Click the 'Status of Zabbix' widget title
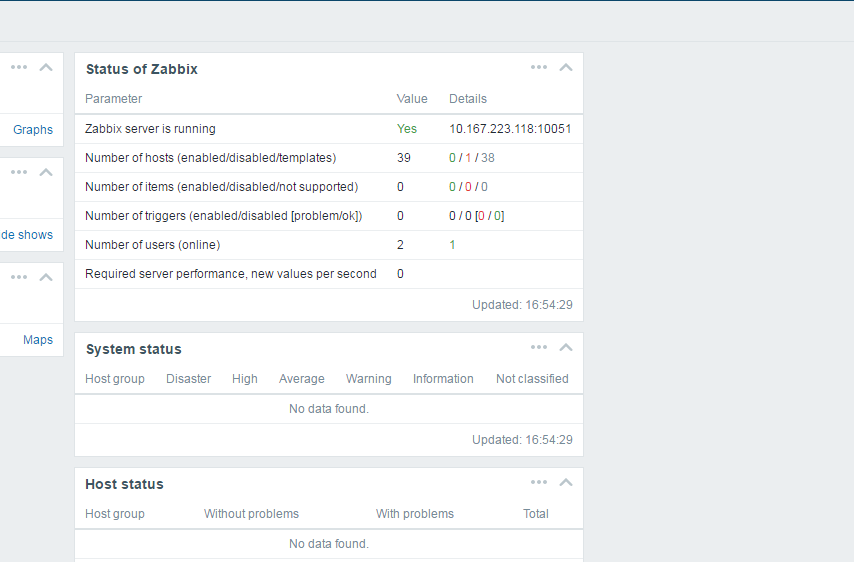This screenshot has width=854, height=562. [142, 69]
